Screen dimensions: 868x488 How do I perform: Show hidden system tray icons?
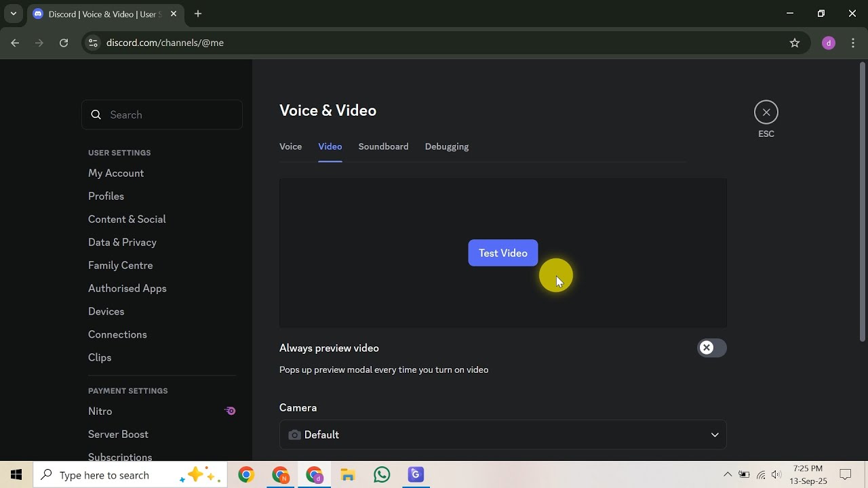(x=728, y=475)
